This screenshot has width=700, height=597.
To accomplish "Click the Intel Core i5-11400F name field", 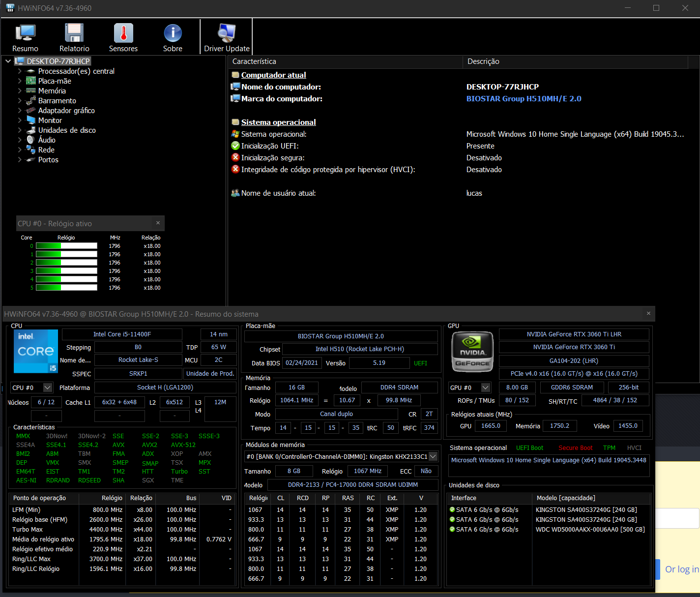I will click(122, 334).
